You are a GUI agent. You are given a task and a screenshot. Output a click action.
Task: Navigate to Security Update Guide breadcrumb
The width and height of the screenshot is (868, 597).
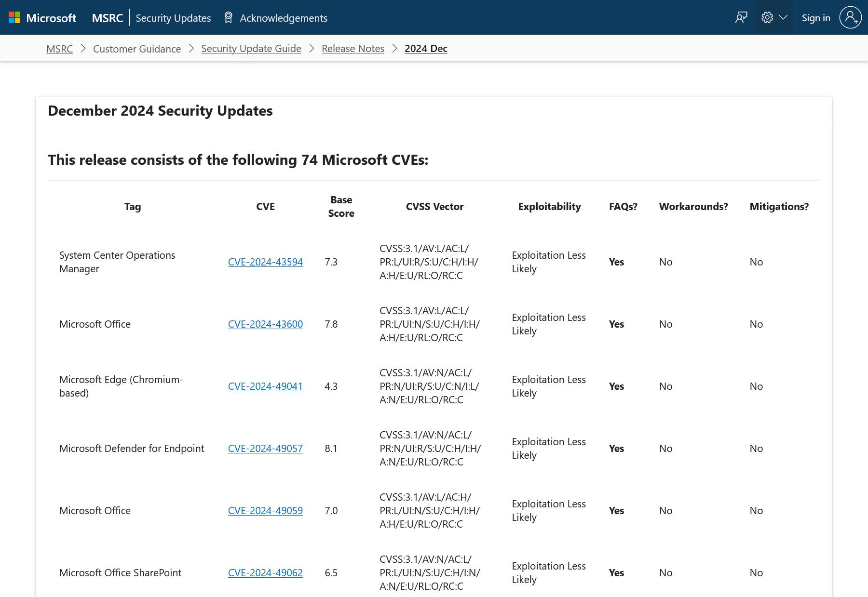point(251,49)
